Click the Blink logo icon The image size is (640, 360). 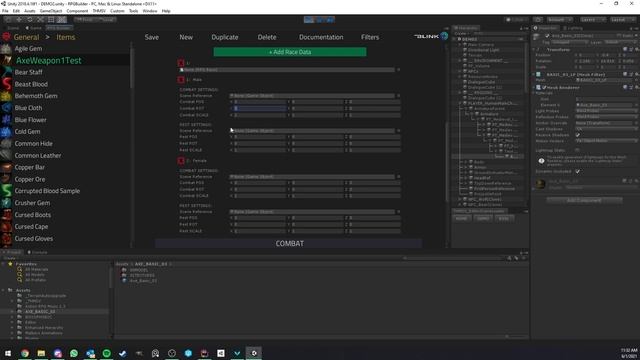444,36
